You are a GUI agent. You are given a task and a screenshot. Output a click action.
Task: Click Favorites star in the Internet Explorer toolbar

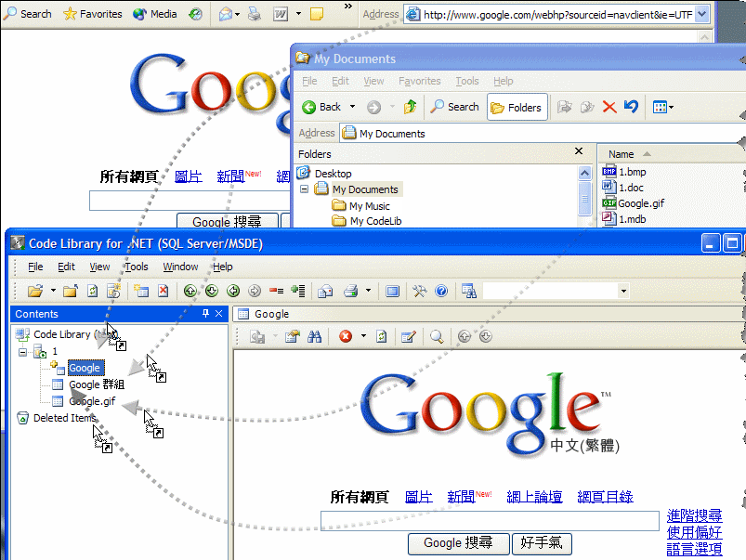(x=93, y=14)
